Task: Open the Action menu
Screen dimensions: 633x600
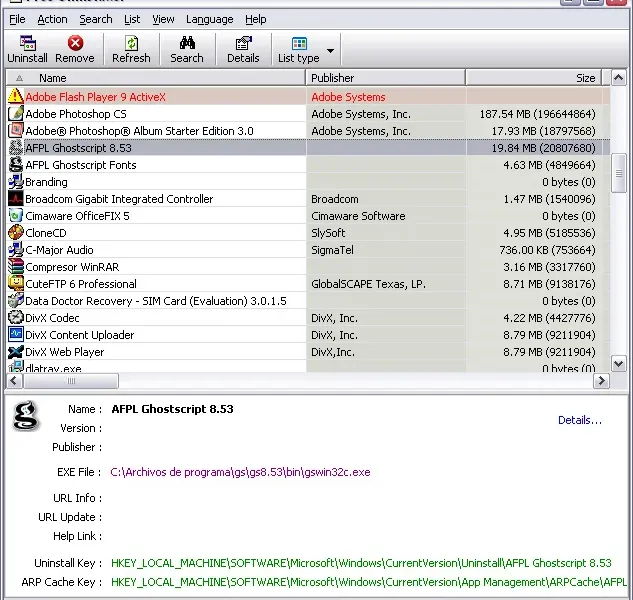Action: (52, 19)
